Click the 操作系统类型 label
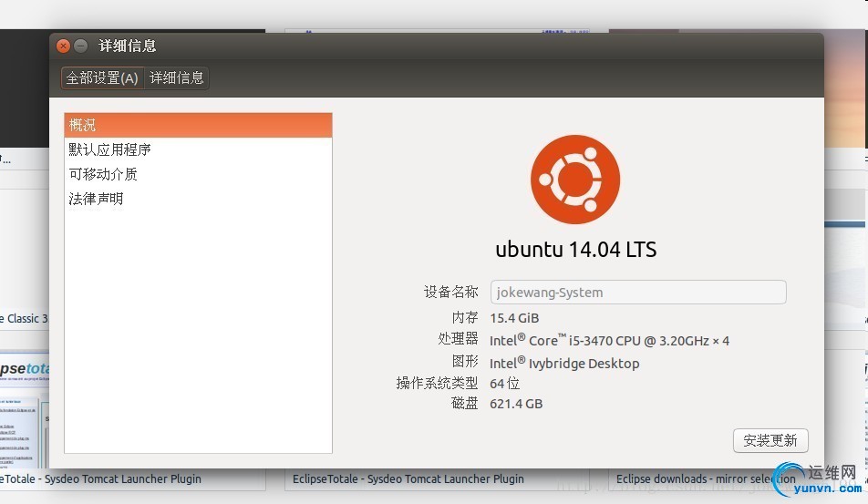This screenshot has width=868, height=504. click(x=438, y=383)
